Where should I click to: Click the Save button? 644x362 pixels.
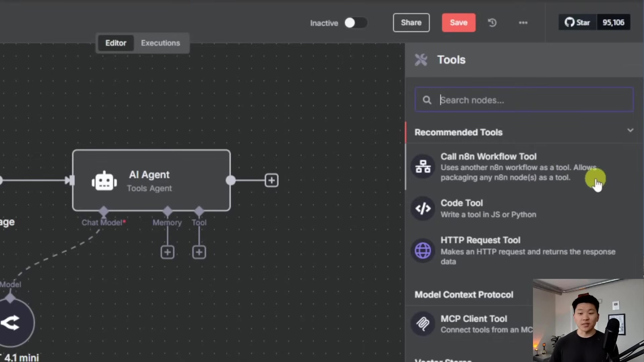[x=459, y=22]
